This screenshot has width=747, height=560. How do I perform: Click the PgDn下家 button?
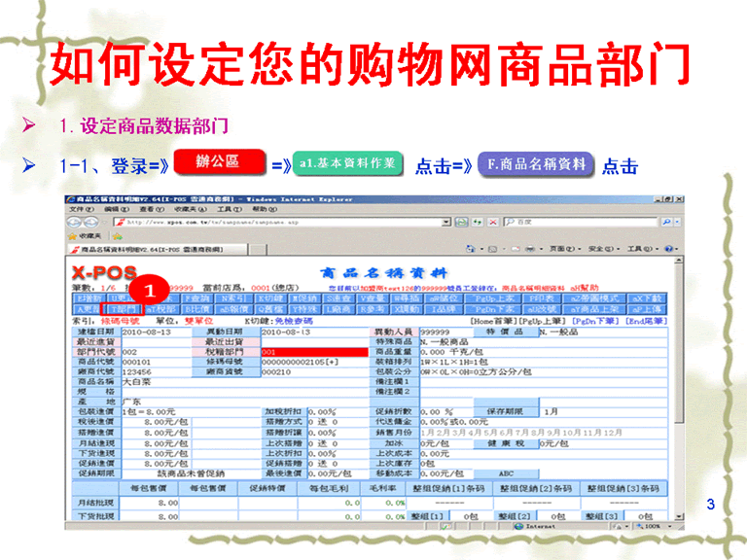tap(494, 309)
